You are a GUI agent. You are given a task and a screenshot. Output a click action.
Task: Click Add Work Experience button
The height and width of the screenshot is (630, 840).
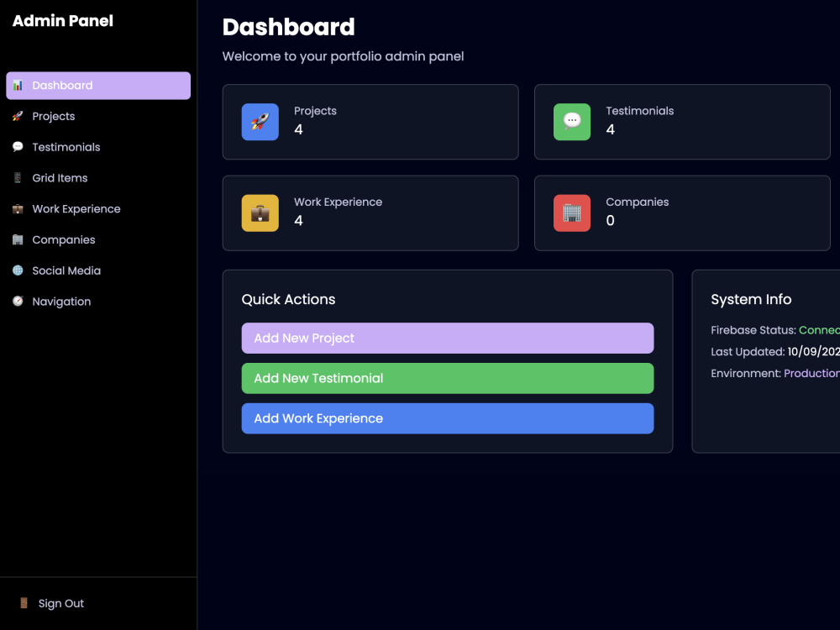[x=448, y=418]
